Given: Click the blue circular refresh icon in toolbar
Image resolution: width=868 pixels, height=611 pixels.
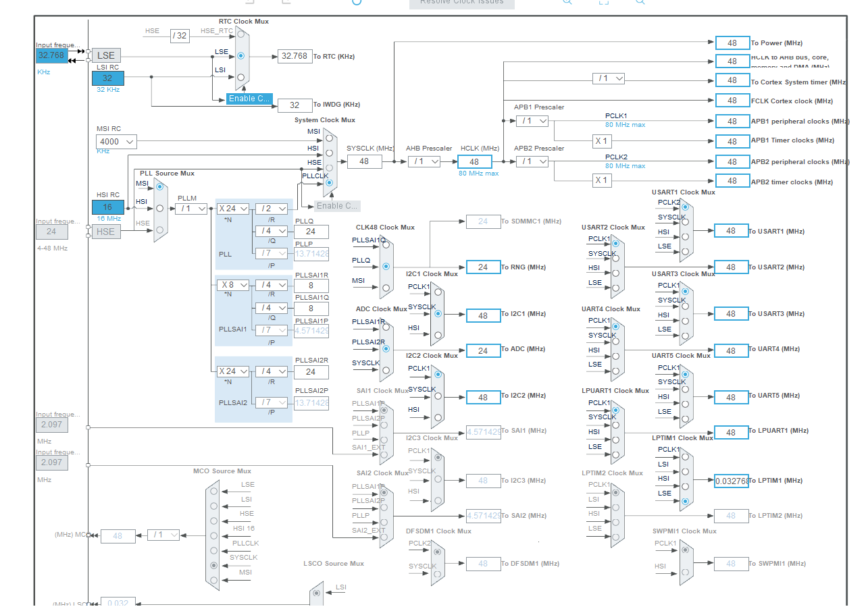Looking at the screenshot, I should click(356, 3).
